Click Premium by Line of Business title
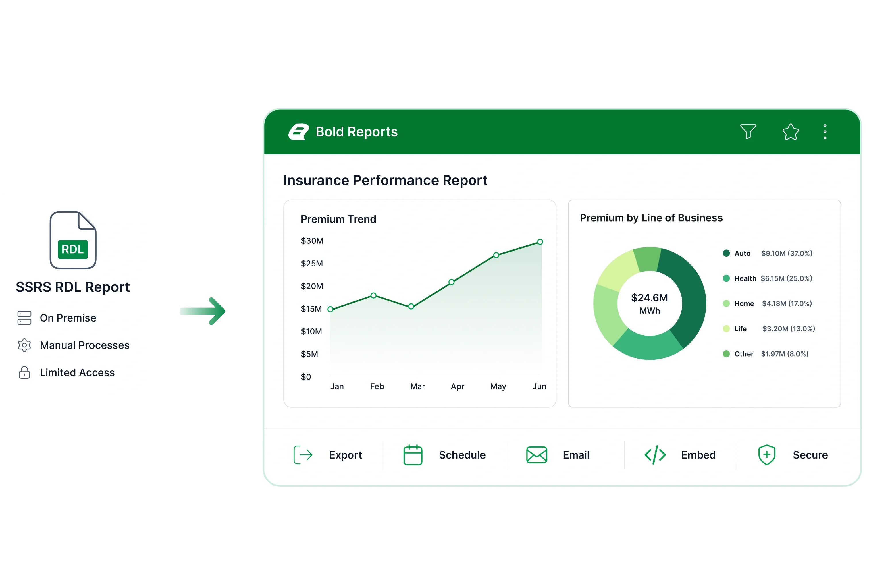The image size is (890, 588). (x=651, y=218)
